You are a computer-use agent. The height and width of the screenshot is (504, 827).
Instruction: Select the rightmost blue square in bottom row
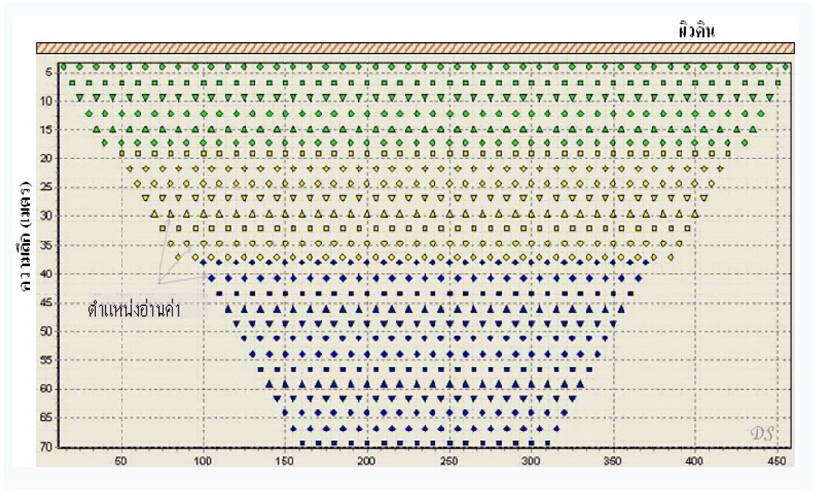[x=548, y=443]
